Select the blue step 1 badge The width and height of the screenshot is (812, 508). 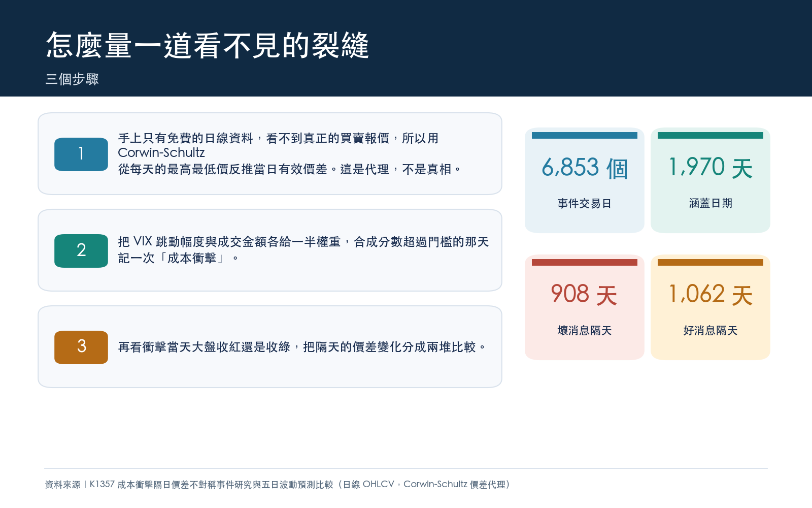pos(81,154)
